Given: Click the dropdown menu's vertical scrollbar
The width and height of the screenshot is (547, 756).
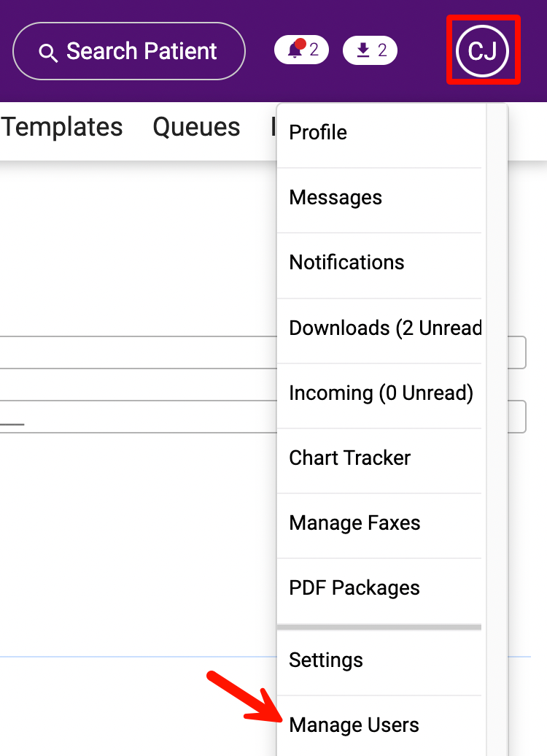Looking at the screenshot, I should pos(495,365).
